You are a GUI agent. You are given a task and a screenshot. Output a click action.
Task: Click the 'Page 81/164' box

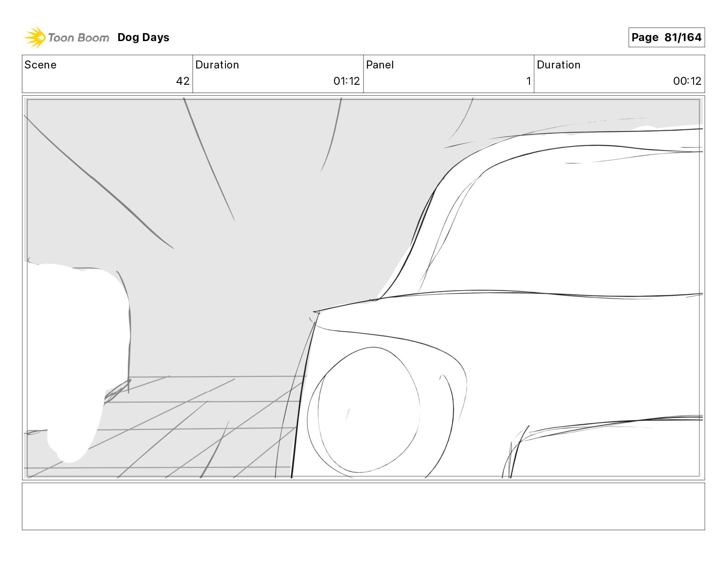point(666,38)
